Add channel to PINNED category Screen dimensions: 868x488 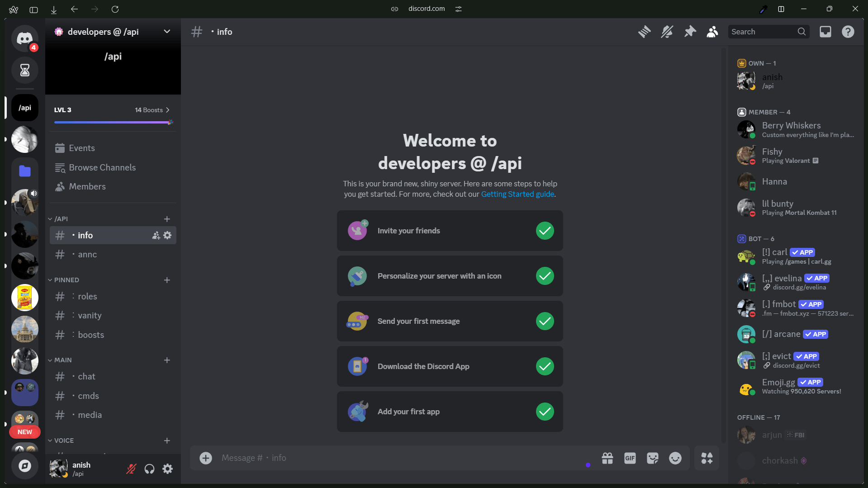point(167,280)
